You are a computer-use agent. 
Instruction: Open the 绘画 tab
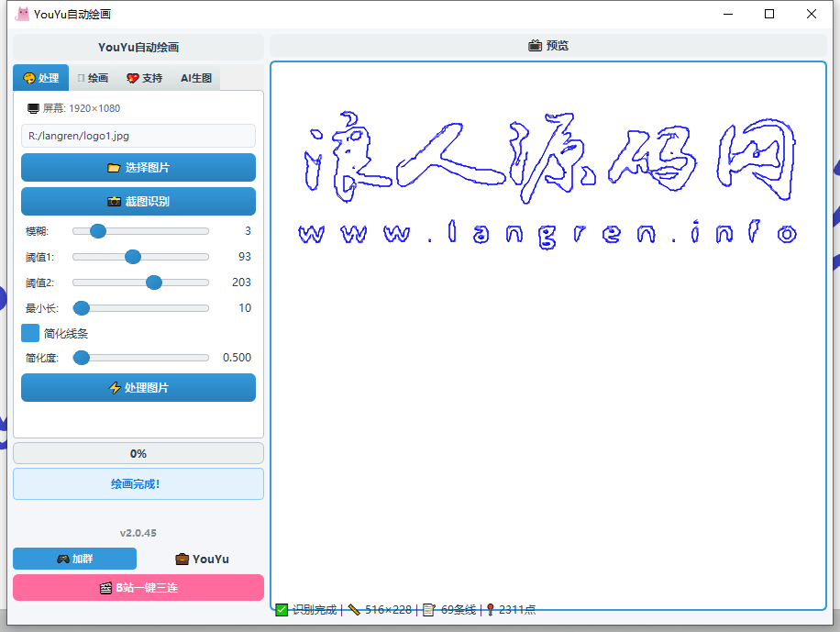[x=93, y=78]
